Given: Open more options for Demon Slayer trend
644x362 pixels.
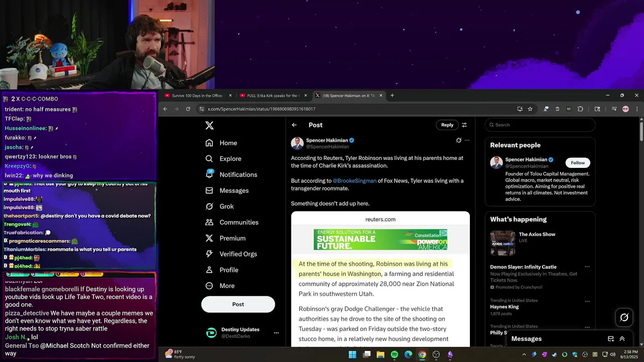Looking at the screenshot, I should (x=587, y=267).
